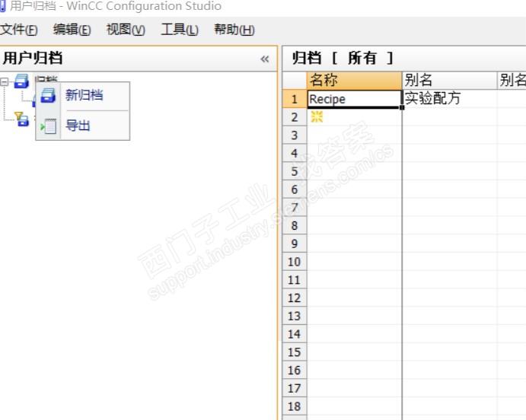Click the 名称 column header
The image size is (526, 420).
(x=354, y=80)
